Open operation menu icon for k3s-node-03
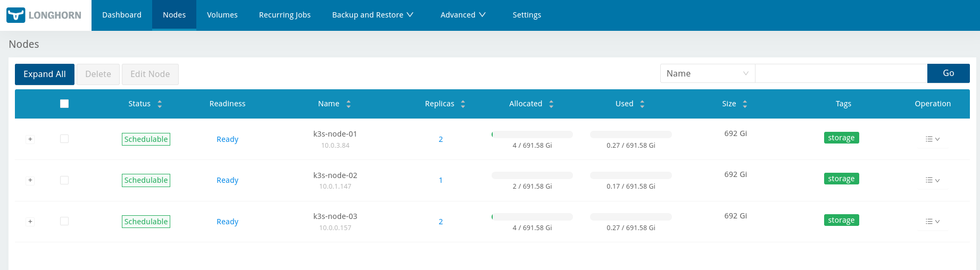This screenshot has width=980, height=270. (932, 222)
